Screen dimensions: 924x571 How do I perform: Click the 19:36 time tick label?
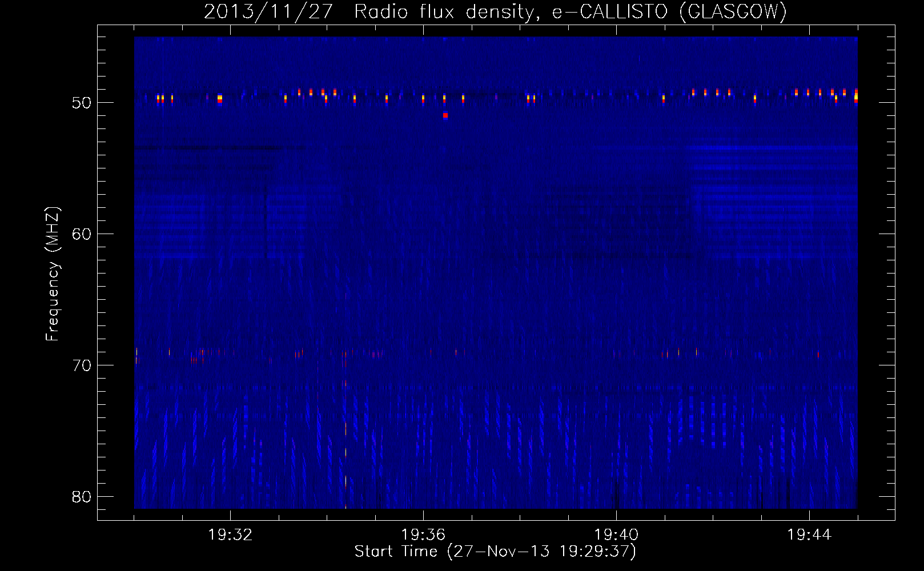423,535
